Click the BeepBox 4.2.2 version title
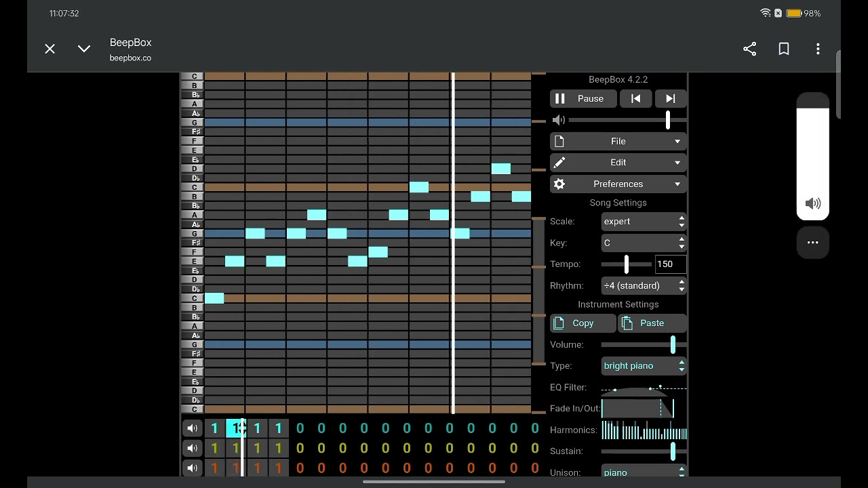This screenshot has height=488, width=868. [618, 79]
